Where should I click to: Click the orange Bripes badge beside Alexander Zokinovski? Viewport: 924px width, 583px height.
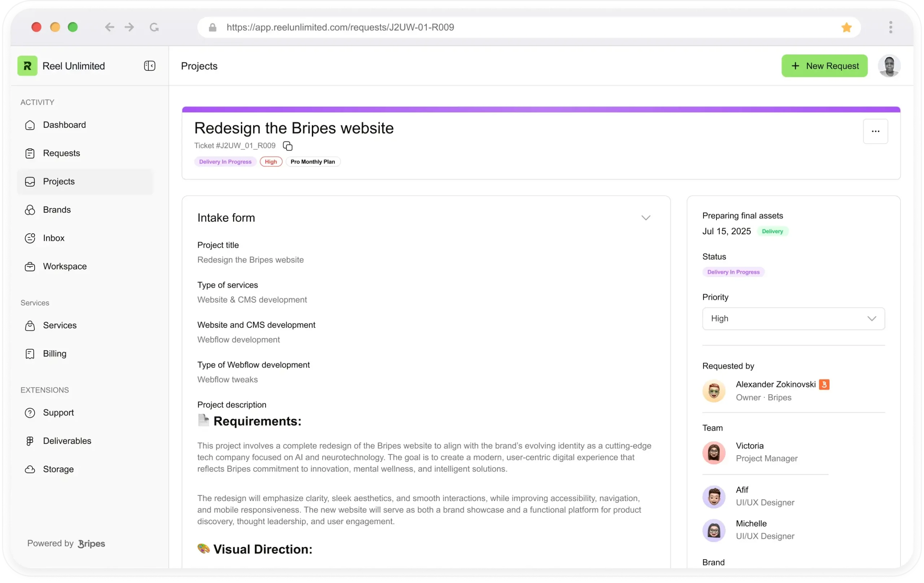coord(824,384)
